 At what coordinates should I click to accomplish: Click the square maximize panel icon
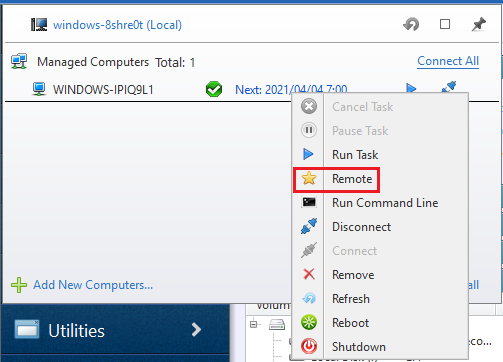tap(445, 24)
